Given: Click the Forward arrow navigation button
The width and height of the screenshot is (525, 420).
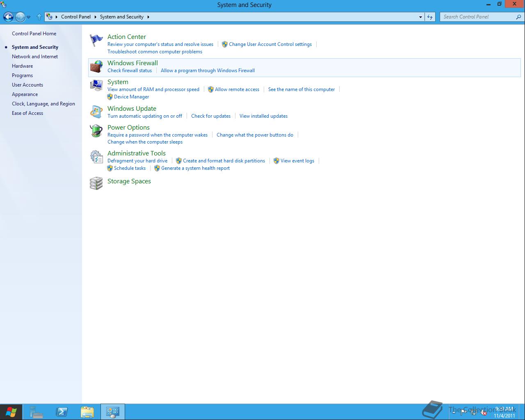Looking at the screenshot, I should coord(20,17).
